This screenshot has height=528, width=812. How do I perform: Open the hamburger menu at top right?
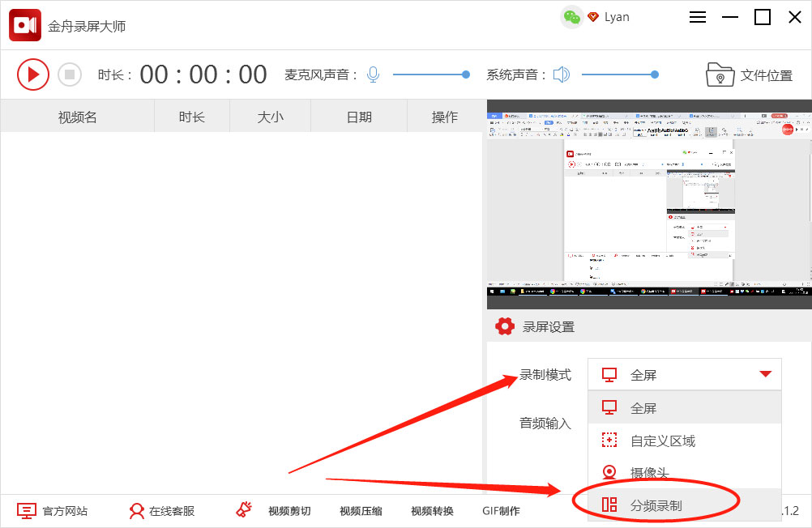697,16
